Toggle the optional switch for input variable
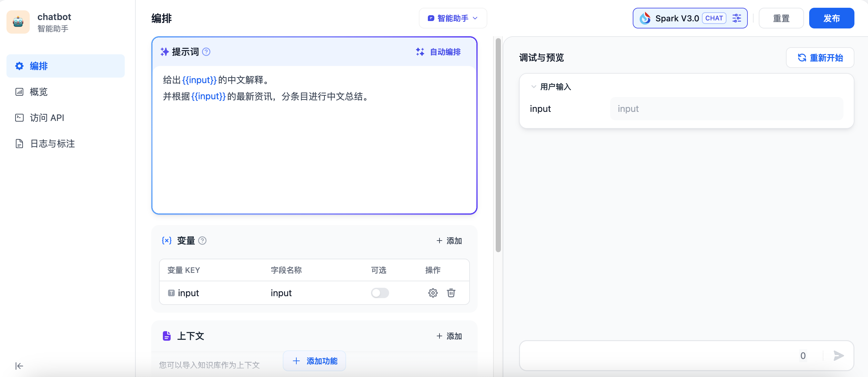 (380, 293)
